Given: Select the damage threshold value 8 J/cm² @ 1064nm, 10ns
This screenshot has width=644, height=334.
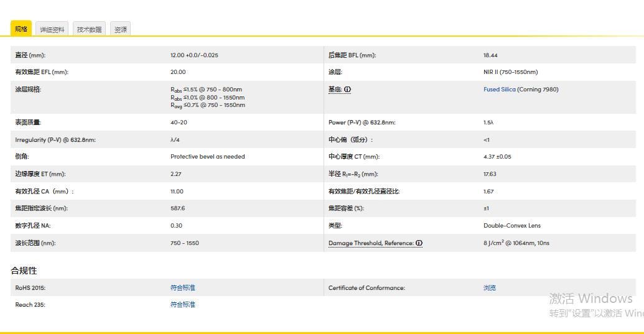Looking at the screenshot, I should point(516,243).
